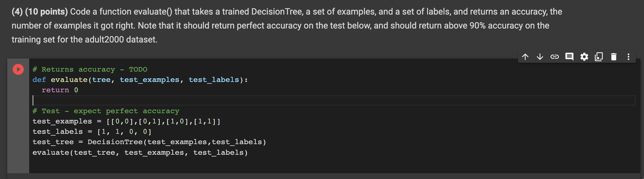Image resolution: width=644 pixels, height=179 pixels.
Task: Click the empty line below return 0
Action: click(334, 100)
